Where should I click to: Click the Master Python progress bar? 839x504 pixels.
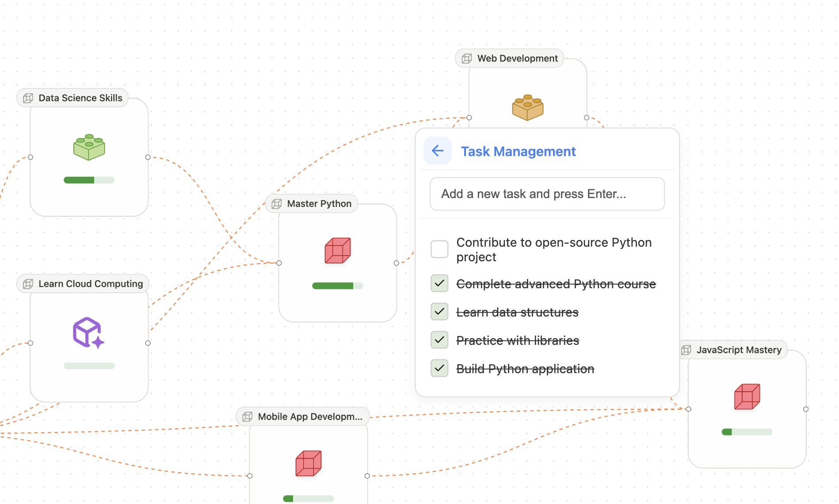[x=337, y=286]
